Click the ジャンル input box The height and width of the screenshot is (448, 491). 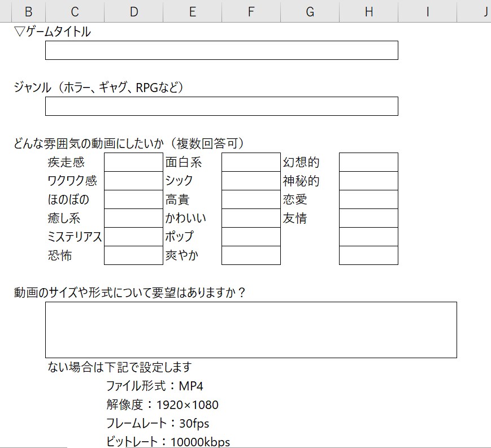(221, 106)
